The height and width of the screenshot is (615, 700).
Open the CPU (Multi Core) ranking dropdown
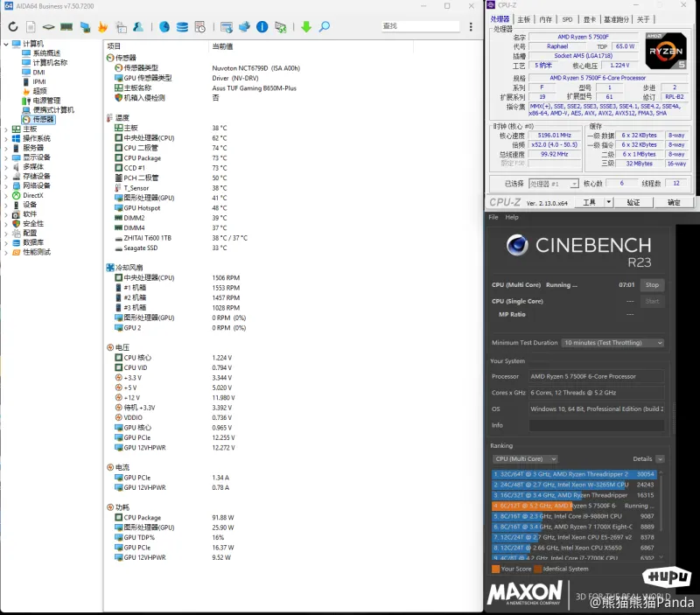pyautogui.click(x=524, y=458)
